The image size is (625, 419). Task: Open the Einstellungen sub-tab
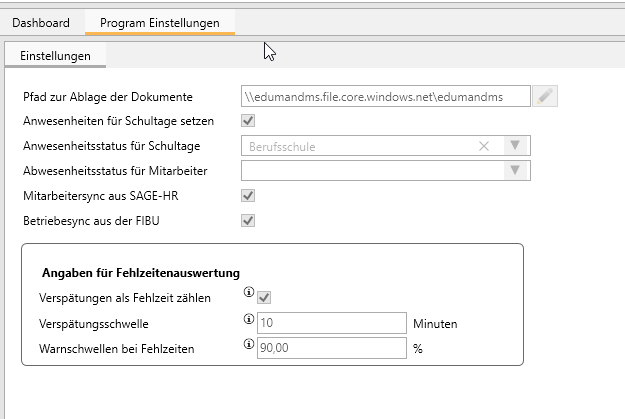pyautogui.click(x=55, y=56)
